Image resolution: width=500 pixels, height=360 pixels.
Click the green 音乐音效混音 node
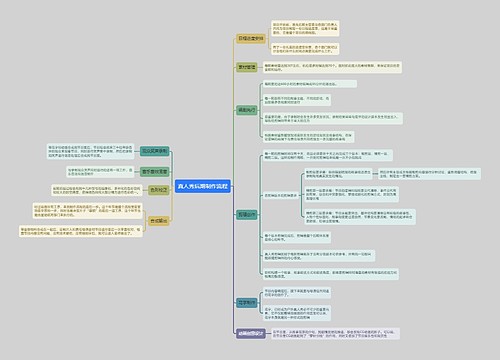[154, 172]
